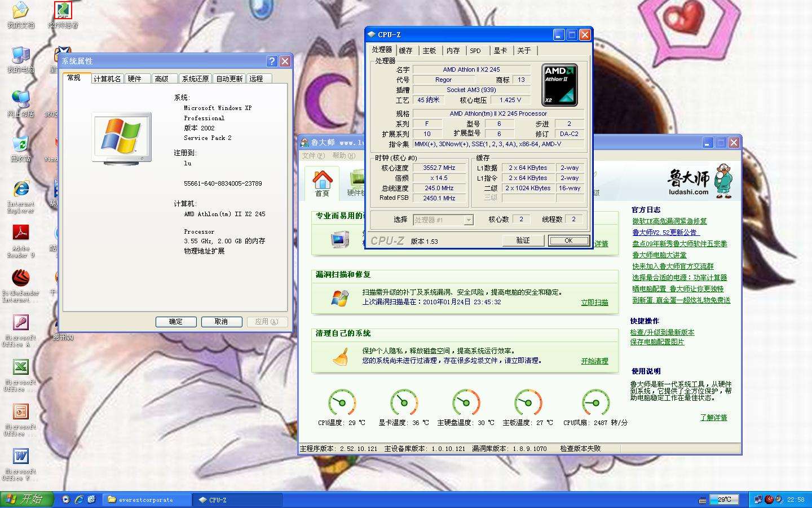Open 选择最合适的电源：功率计算器 link

[x=679, y=278]
